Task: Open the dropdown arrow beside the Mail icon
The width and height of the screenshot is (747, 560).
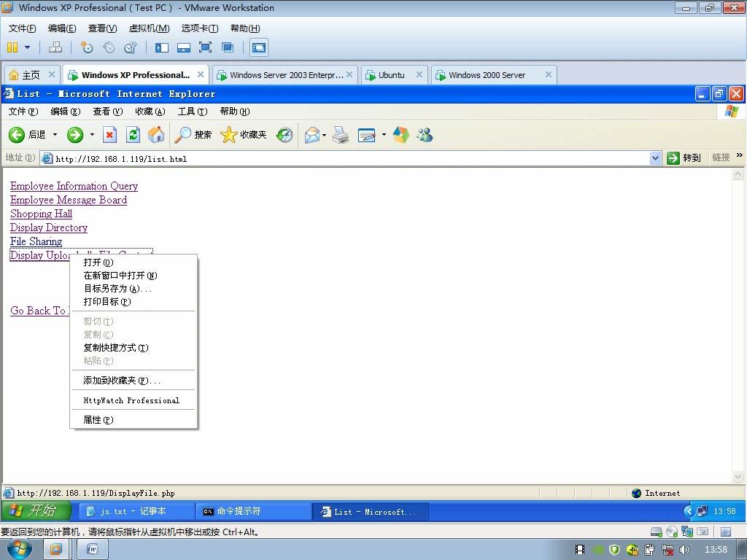Action: (x=325, y=135)
